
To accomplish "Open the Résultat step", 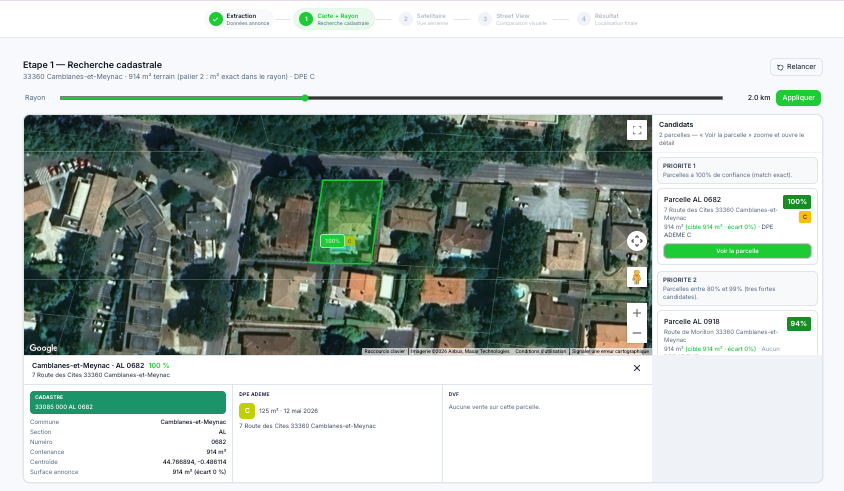I will coord(608,19).
